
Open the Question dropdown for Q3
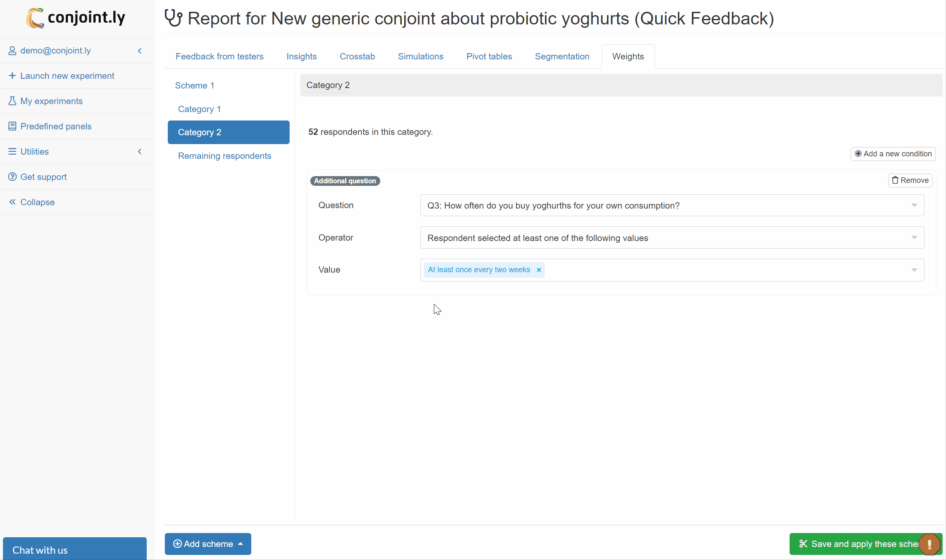click(x=672, y=205)
